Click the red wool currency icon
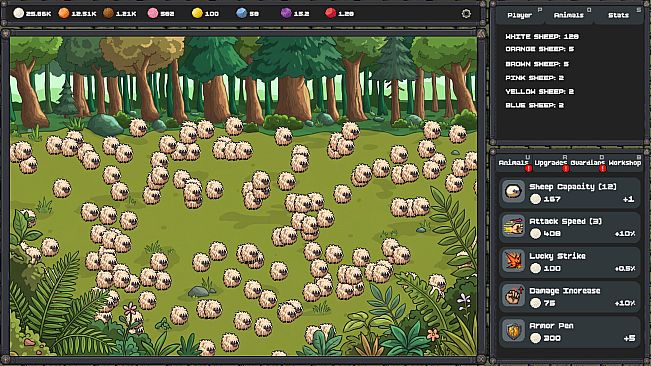Screen dimensions: 651x366 pyautogui.click(x=330, y=13)
